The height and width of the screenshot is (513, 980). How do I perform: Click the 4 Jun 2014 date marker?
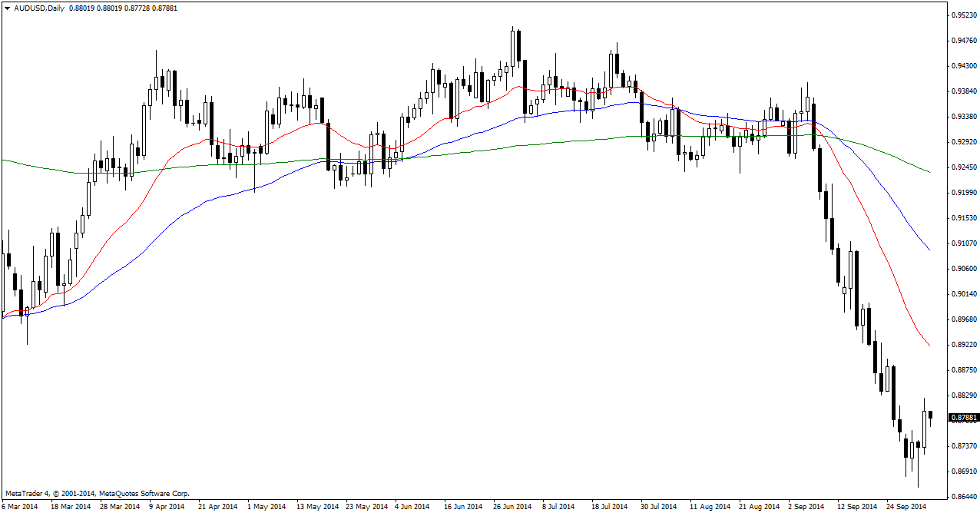(x=412, y=507)
